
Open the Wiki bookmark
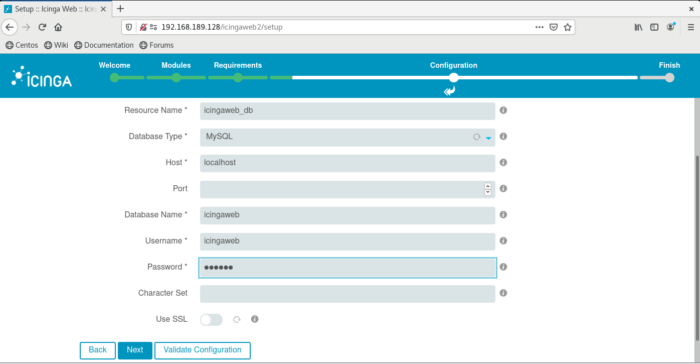(56, 45)
